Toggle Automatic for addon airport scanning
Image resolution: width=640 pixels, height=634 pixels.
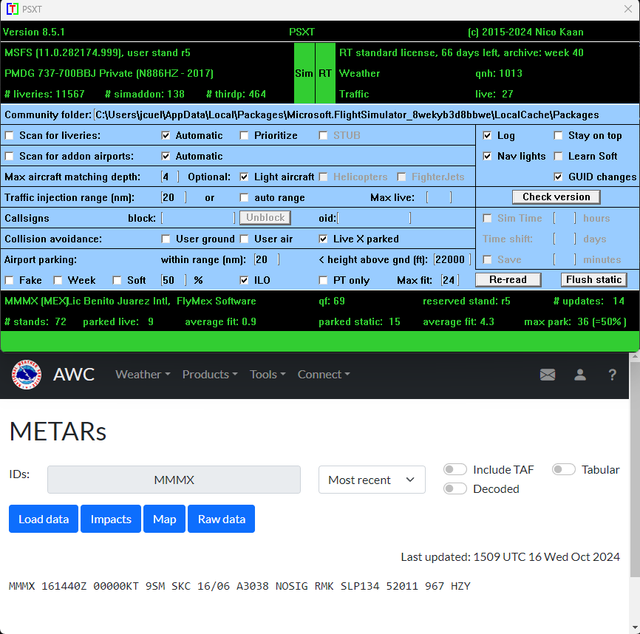[165, 156]
